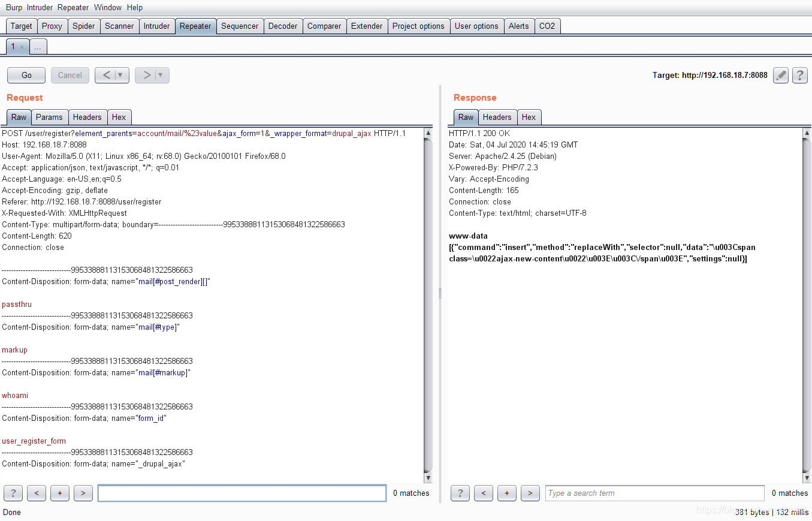The image size is (812, 521).
Task: Click request scrollbar up arrow
Action: 428,132
